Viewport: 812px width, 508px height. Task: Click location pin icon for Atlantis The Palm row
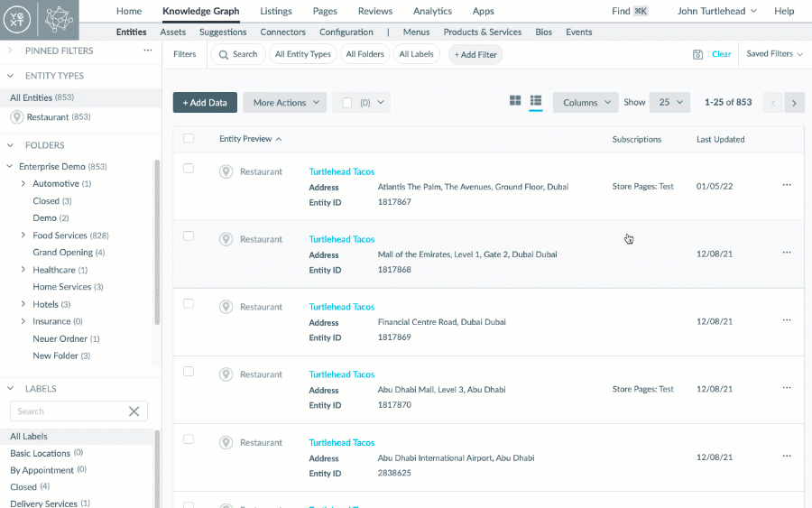click(226, 171)
